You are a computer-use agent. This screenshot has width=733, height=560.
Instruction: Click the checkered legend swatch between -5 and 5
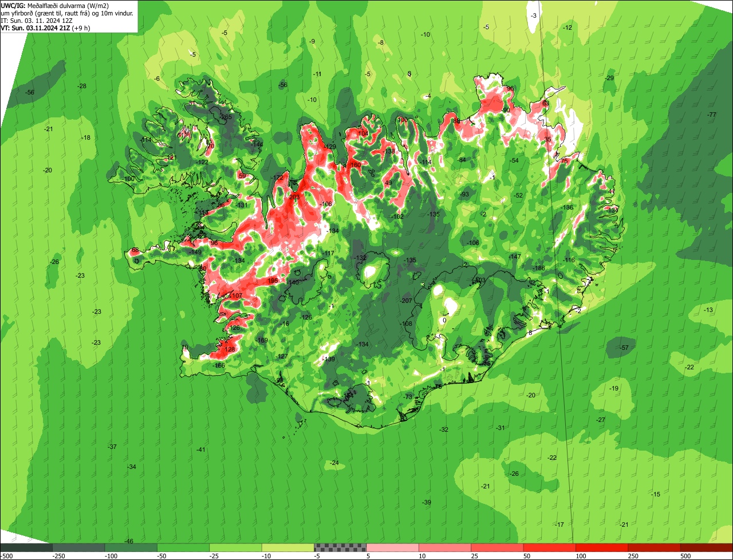[340, 547]
